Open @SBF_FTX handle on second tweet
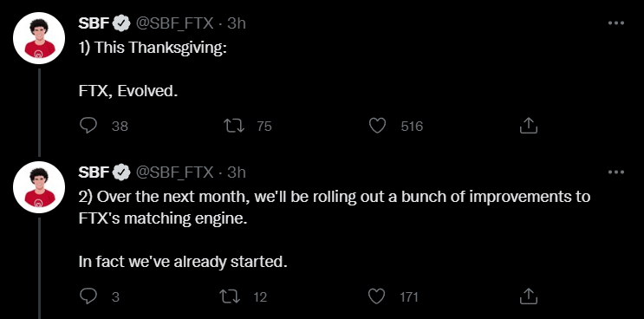 [x=174, y=173]
